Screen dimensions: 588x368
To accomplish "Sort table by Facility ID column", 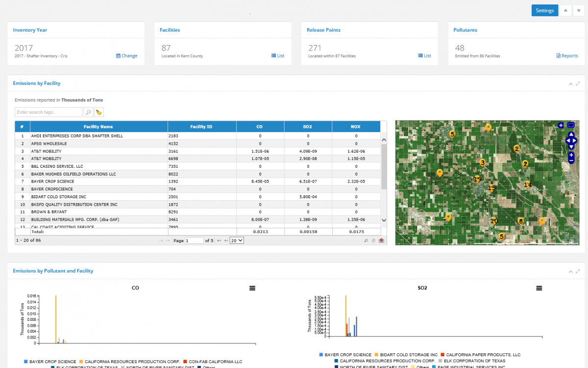I will (202, 127).
